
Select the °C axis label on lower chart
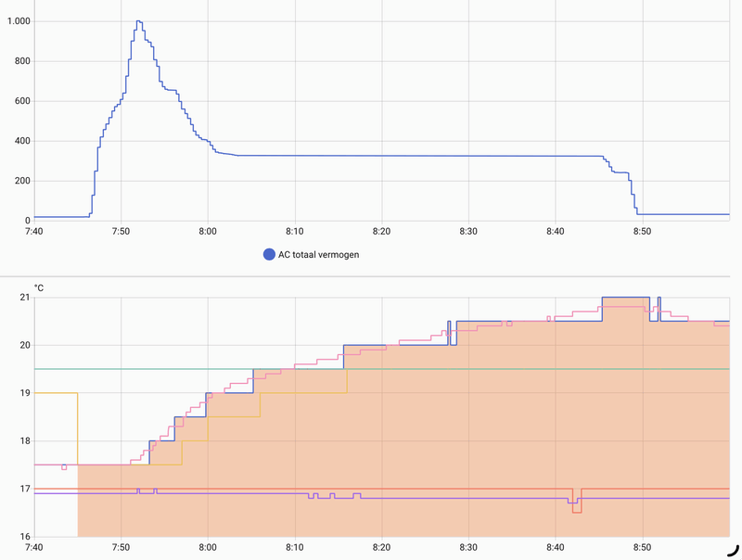(x=39, y=287)
